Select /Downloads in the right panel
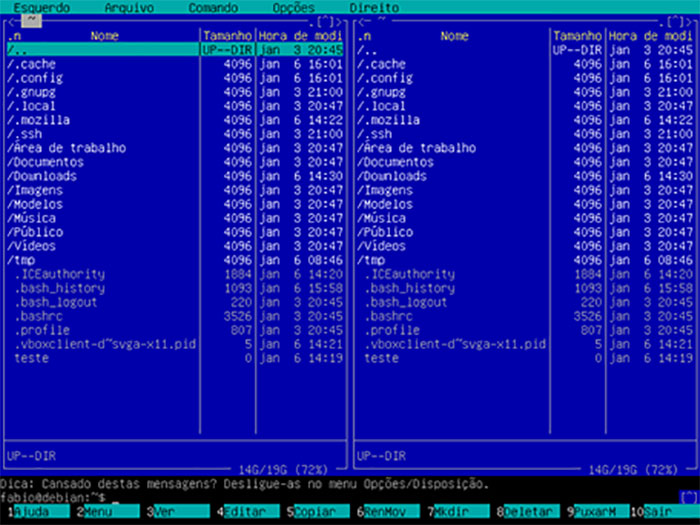Viewport: 700px width, 525px height. [x=525, y=176]
